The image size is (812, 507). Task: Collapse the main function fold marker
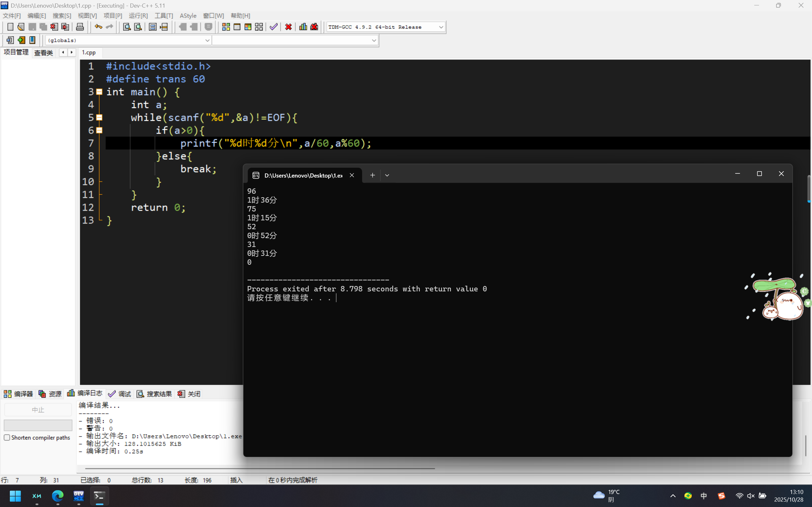[x=99, y=92]
